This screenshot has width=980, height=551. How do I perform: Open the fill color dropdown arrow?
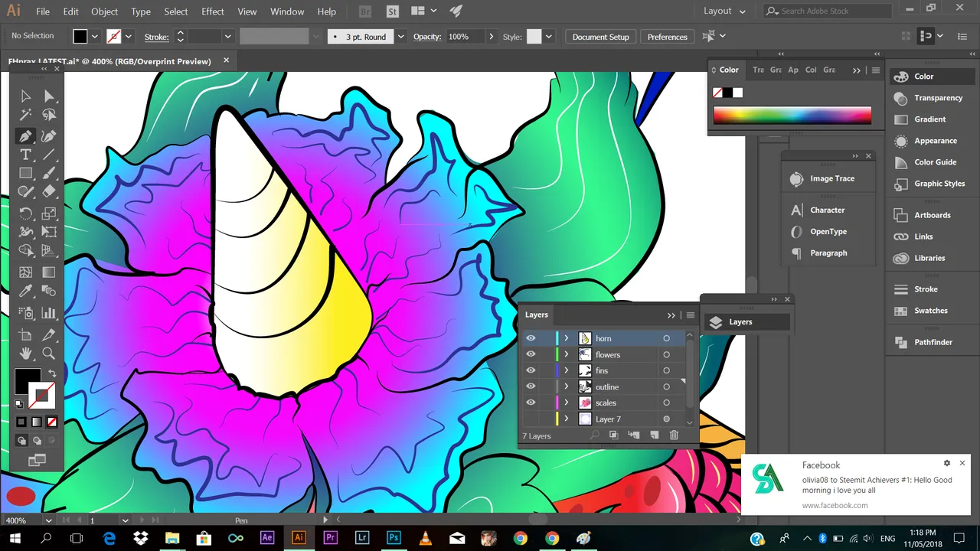click(95, 37)
